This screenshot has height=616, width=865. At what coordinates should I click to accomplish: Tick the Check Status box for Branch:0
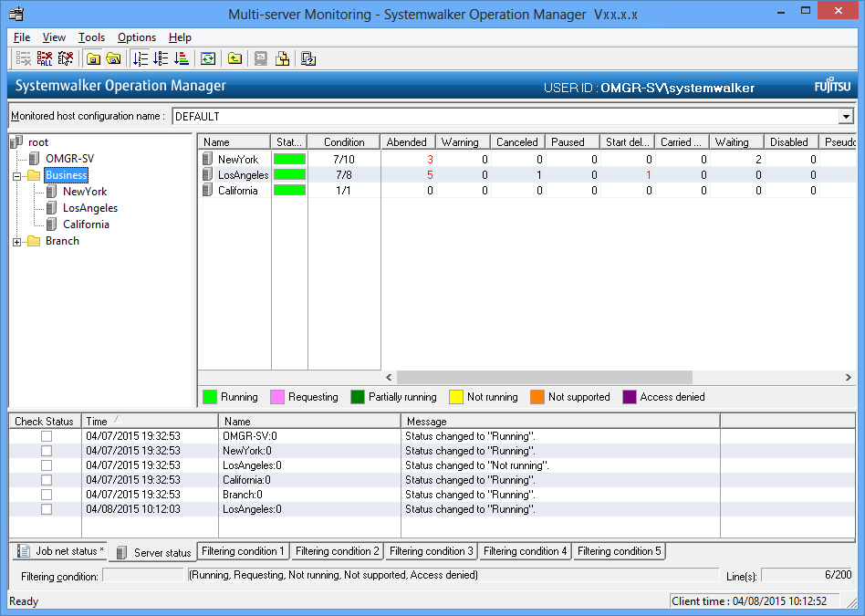(46, 495)
